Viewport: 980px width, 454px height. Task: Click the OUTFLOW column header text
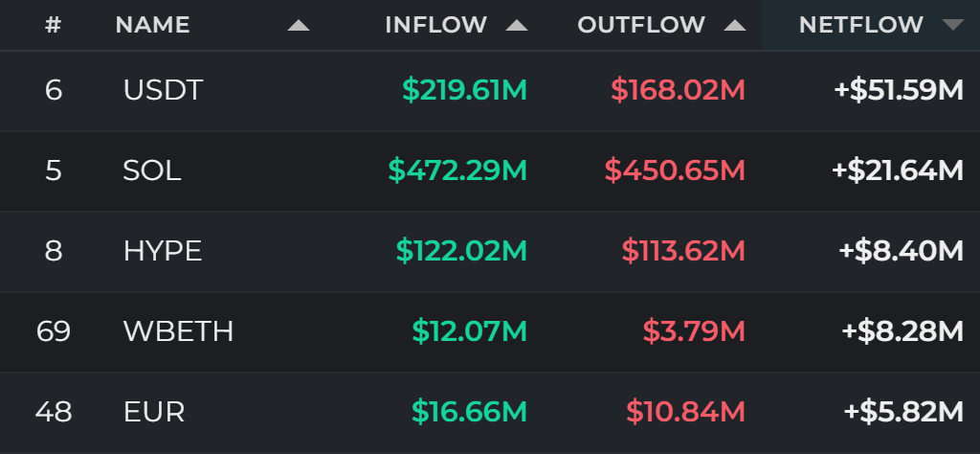click(641, 25)
